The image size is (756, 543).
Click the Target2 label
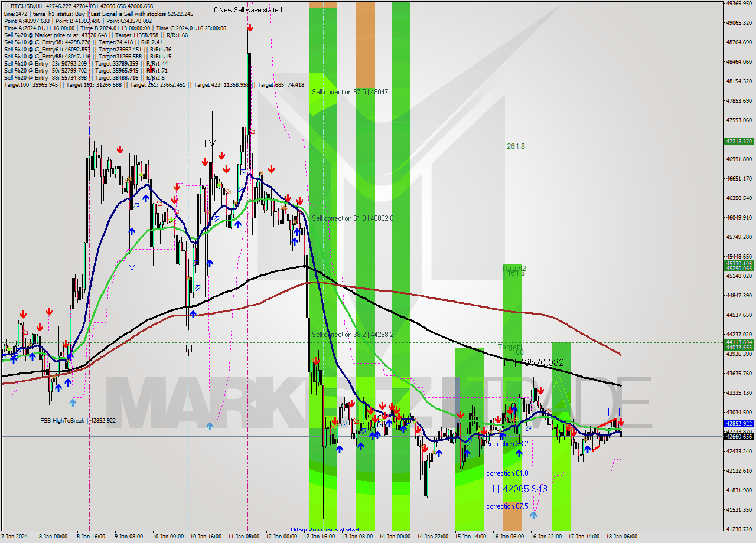point(513,268)
